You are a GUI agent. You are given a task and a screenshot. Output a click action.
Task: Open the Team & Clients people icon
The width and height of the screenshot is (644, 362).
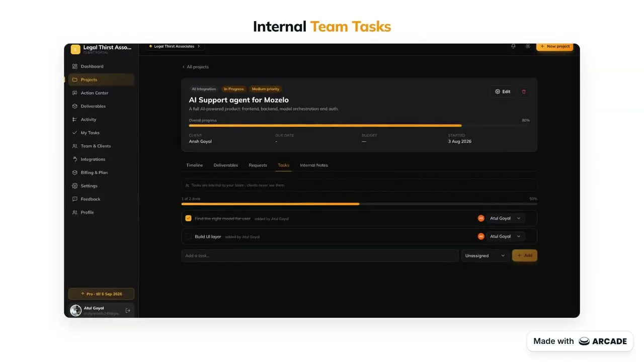click(x=74, y=146)
